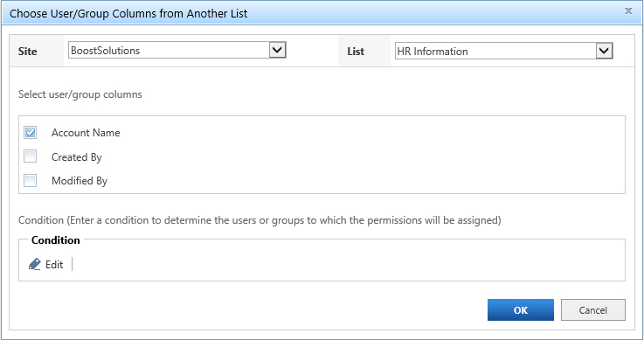Click the List field label

pos(356,52)
